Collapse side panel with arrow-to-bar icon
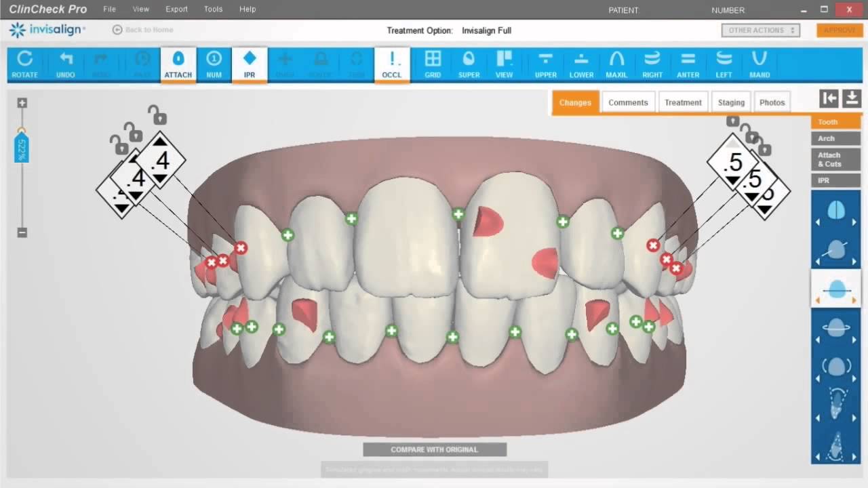 829,99
